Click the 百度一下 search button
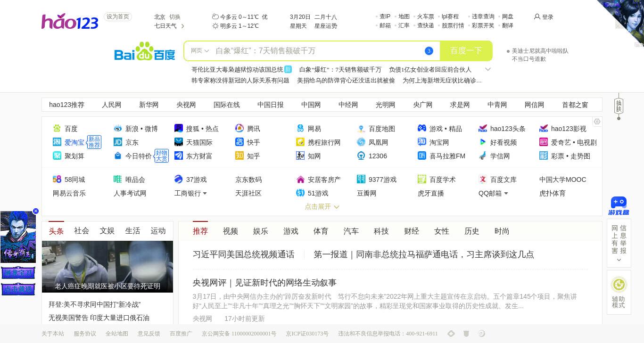The image size is (644, 343). click(x=466, y=51)
